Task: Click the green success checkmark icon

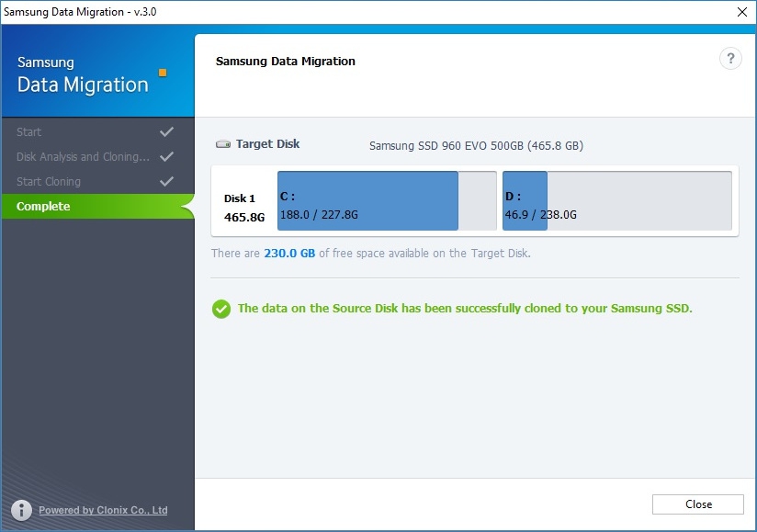Action: coord(221,309)
